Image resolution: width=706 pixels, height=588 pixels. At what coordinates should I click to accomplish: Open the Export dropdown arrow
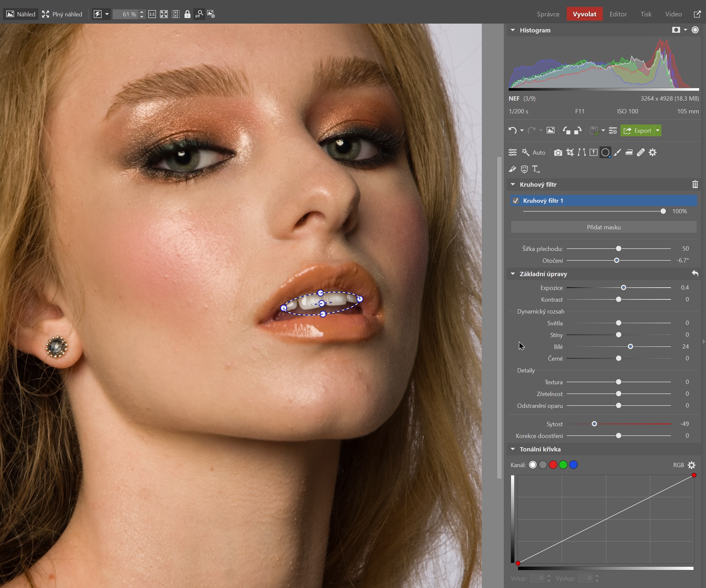(x=658, y=131)
